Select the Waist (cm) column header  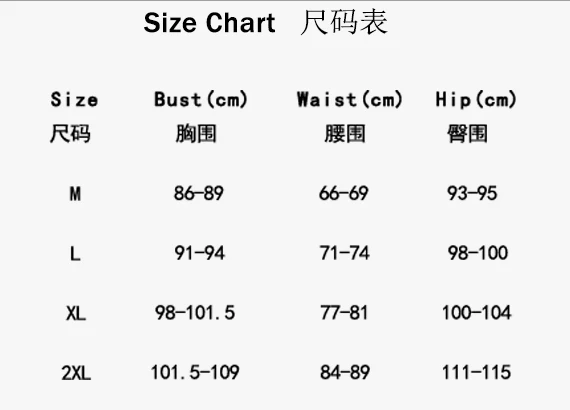(x=350, y=100)
